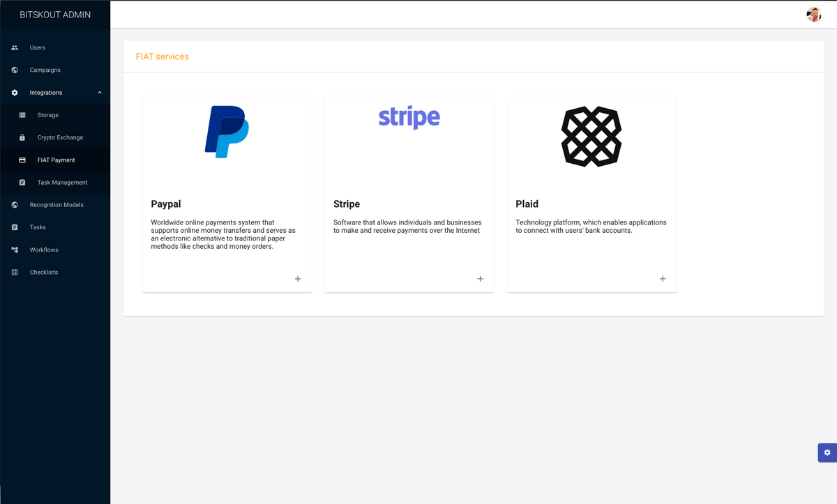Open the Campaigns menu item
Viewport: 837px width, 504px height.
pos(55,70)
